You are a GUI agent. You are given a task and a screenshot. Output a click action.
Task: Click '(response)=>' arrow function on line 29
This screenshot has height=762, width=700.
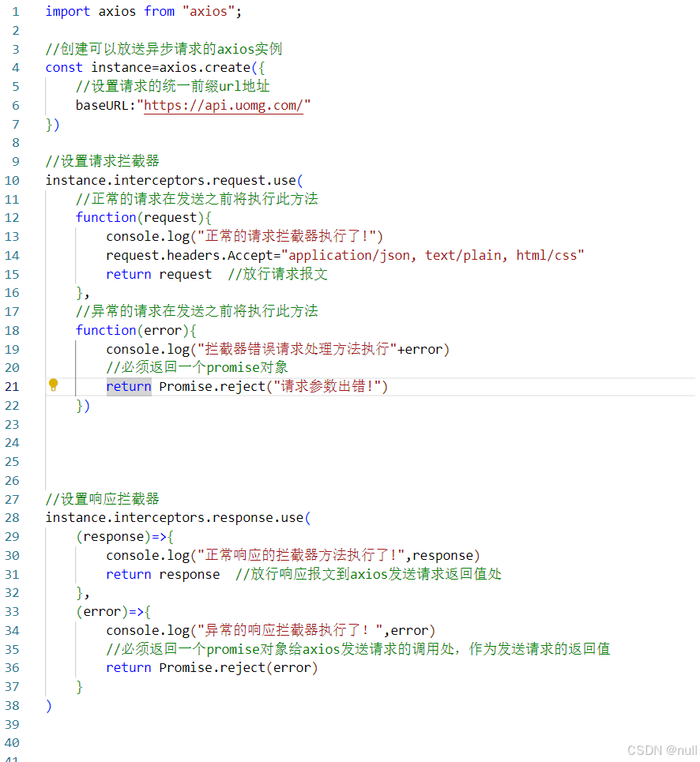(x=121, y=537)
